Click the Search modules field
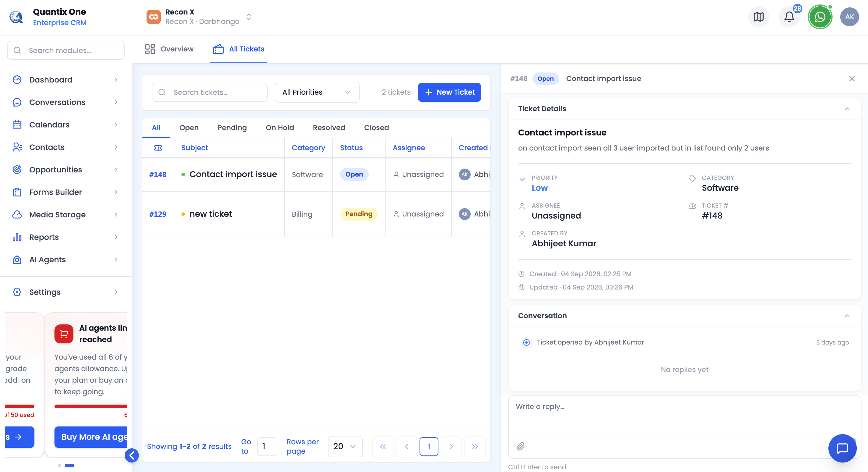868x472 pixels. (x=66, y=50)
